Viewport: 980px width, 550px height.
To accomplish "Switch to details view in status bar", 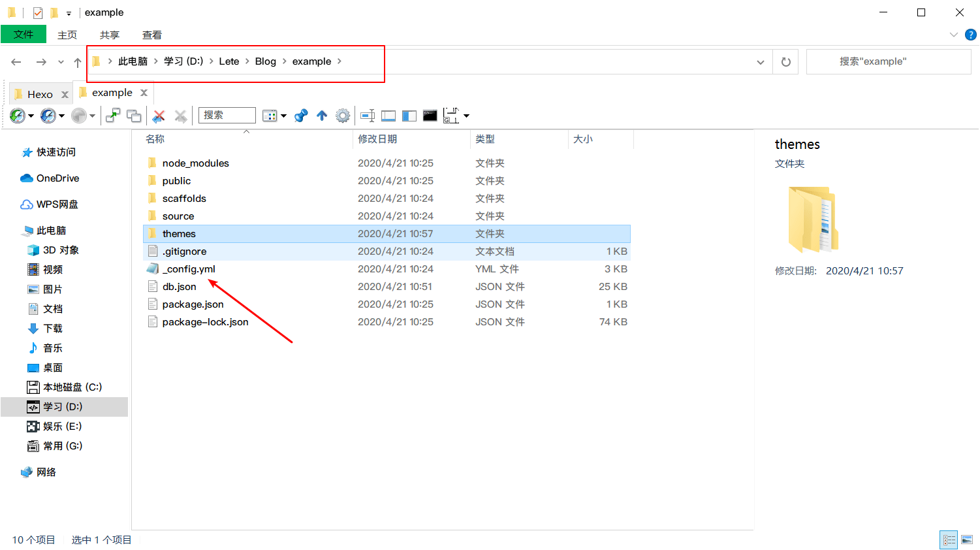I will click(949, 540).
